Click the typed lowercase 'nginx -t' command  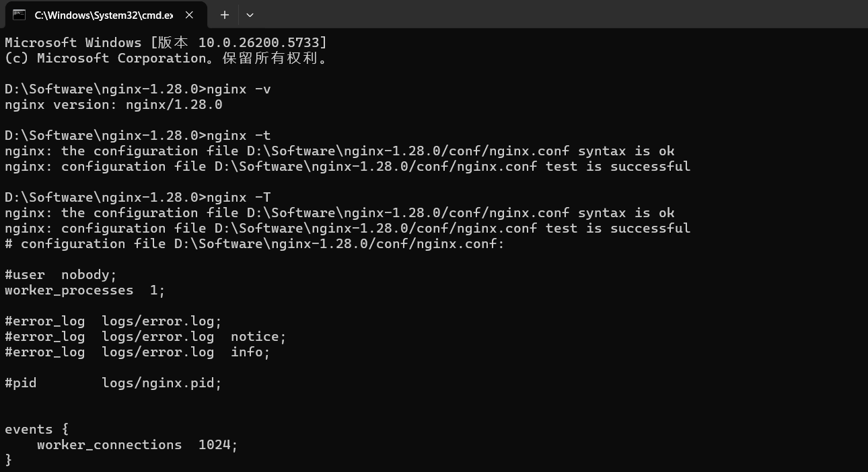tap(239, 135)
